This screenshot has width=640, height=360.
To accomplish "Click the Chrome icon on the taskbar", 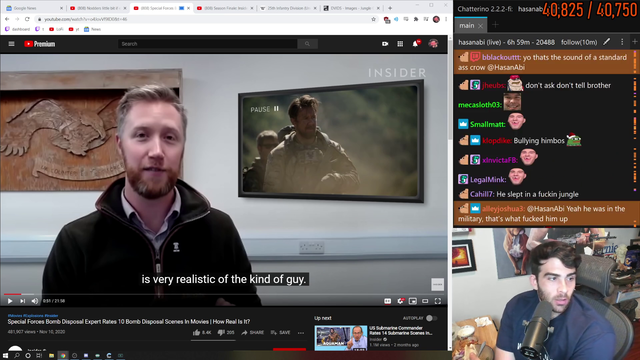I will pos(63,356).
